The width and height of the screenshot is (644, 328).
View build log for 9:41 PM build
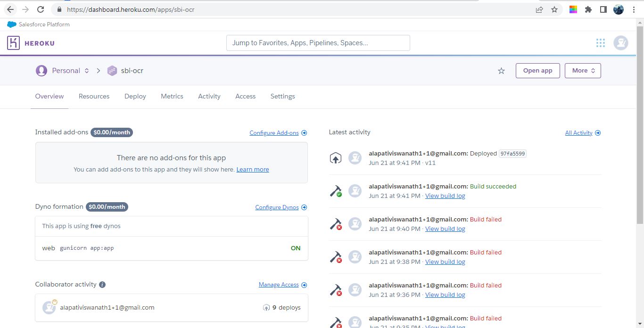pyautogui.click(x=445, y=196)
